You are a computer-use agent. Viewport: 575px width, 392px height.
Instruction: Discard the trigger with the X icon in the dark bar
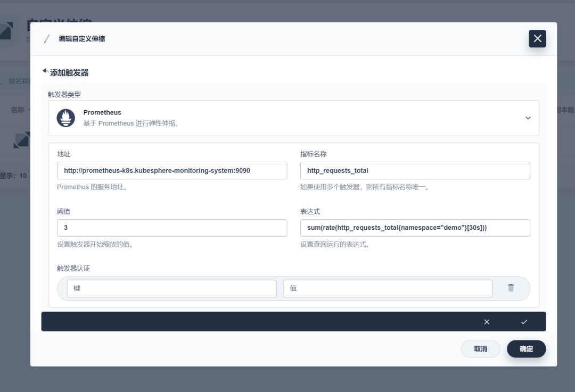(487, 322)
